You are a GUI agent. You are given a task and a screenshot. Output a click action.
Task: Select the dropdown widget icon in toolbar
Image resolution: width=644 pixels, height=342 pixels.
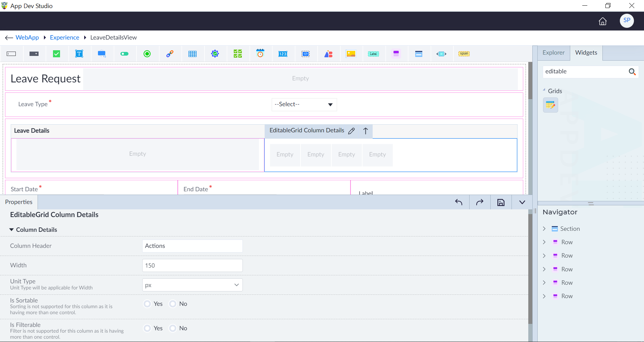pyautogui.click(x=34, y=54)
